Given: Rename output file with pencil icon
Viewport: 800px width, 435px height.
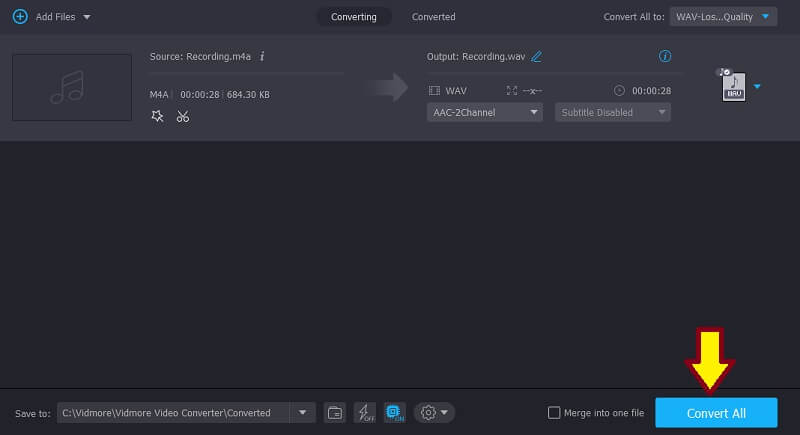Looking at the screenshot, I should point(537,57).
